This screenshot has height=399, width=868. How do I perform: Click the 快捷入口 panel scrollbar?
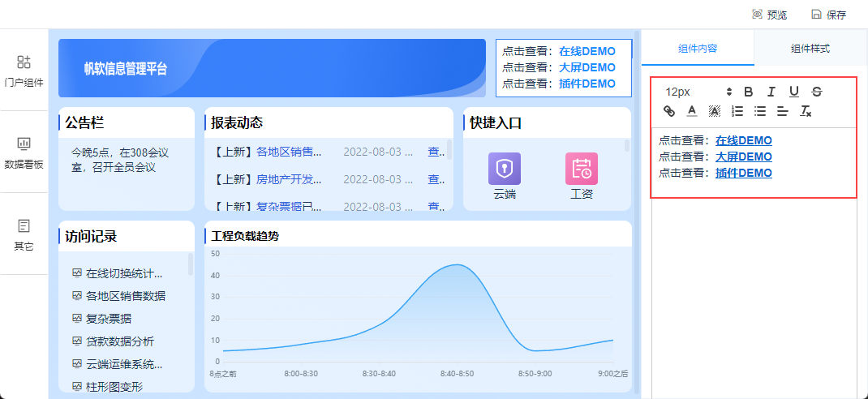627,145
